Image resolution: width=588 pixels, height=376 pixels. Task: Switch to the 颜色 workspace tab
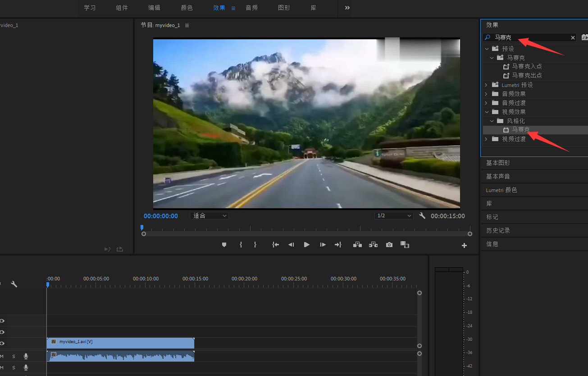tap(187, 8)
